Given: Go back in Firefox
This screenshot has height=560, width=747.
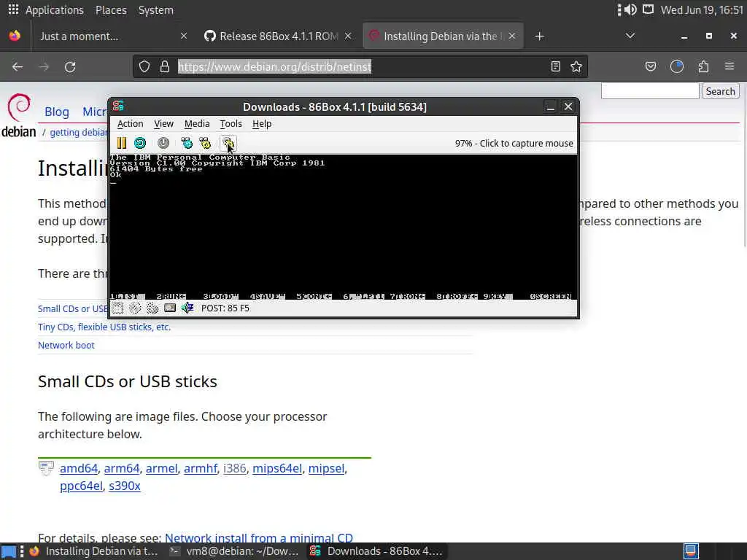Looking at the screenshot, I should (x=18, y=66).
